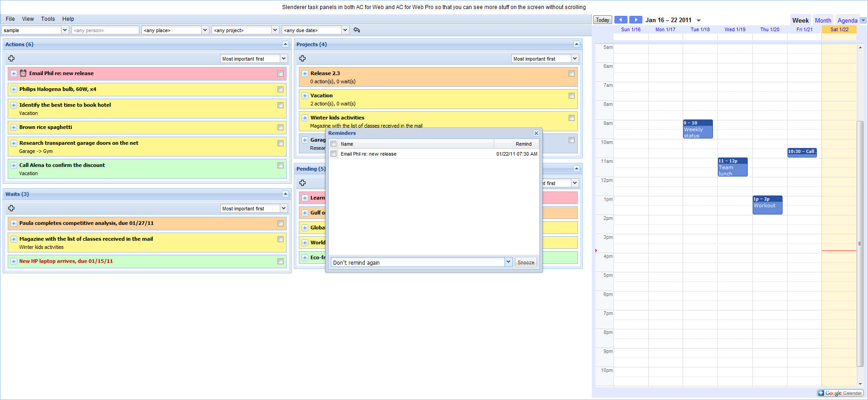Open the File menu
This screenshot has height=400, width=868.
click(x=10, y=19)
